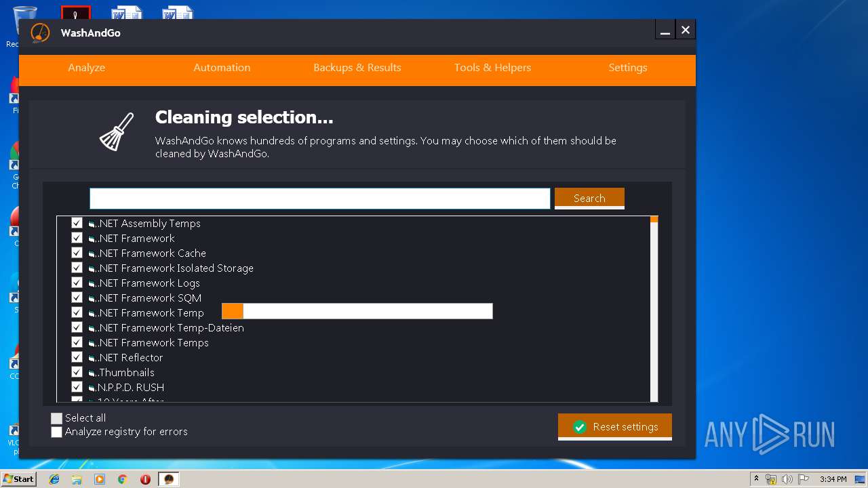Click the Reset settings button
Viewport: 868px width, 488px height.
pyautogui.click(x=615, y=427)
